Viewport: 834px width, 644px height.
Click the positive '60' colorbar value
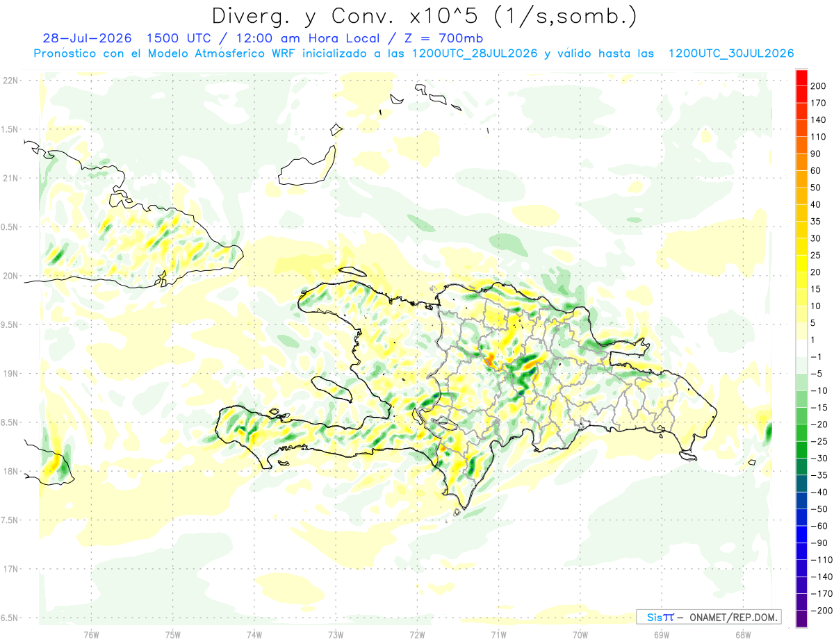click(x=817, y=171)
